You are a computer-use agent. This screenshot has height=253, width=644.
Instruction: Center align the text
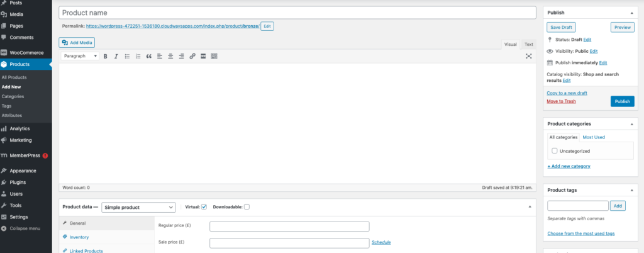[170, 56]
